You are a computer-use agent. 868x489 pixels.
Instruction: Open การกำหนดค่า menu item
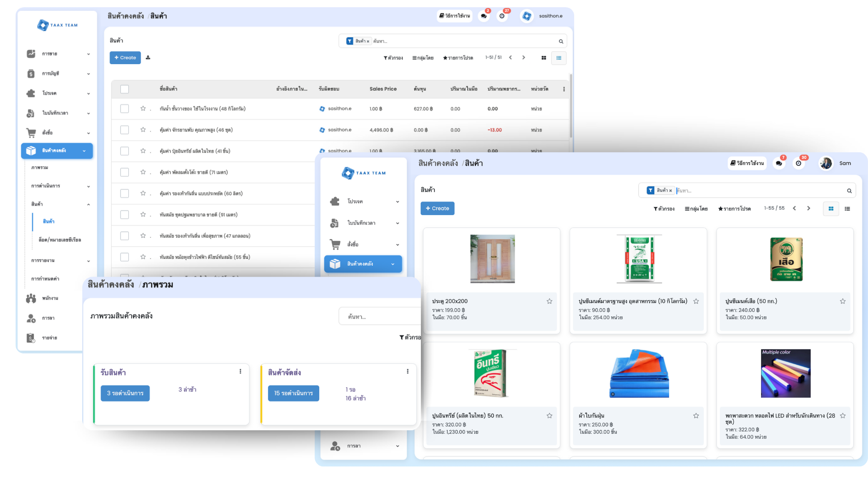click(45, 279)
